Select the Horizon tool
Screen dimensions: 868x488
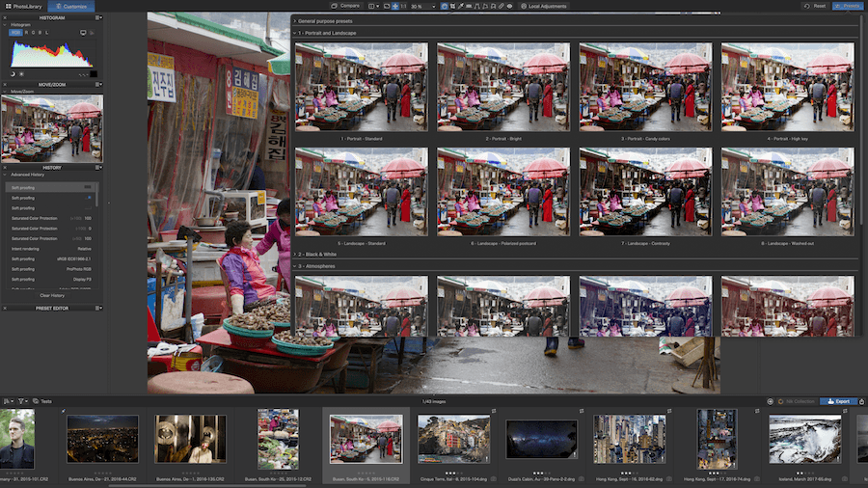(469, 6)
